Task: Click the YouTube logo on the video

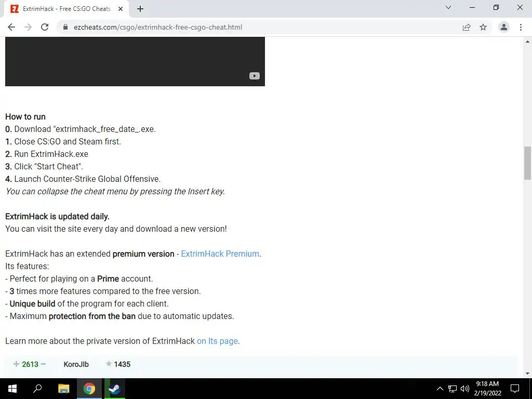Action: click(x=255, y=76)
